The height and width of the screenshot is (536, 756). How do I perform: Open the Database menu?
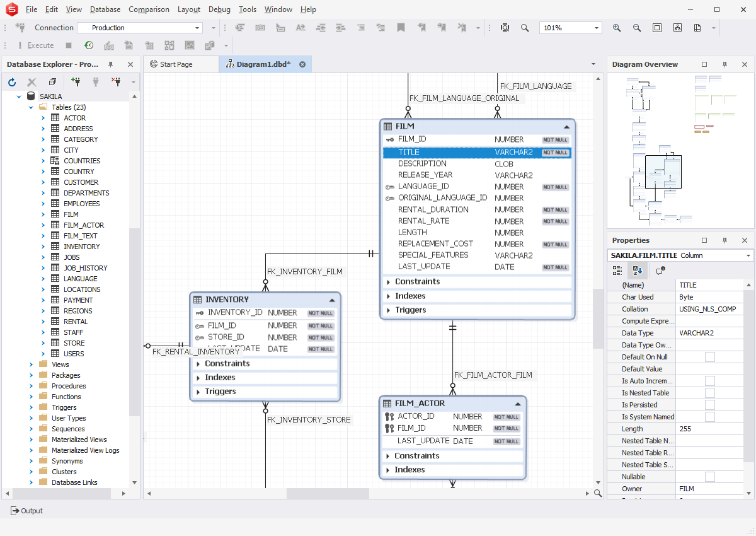click(x=105, y=9)
